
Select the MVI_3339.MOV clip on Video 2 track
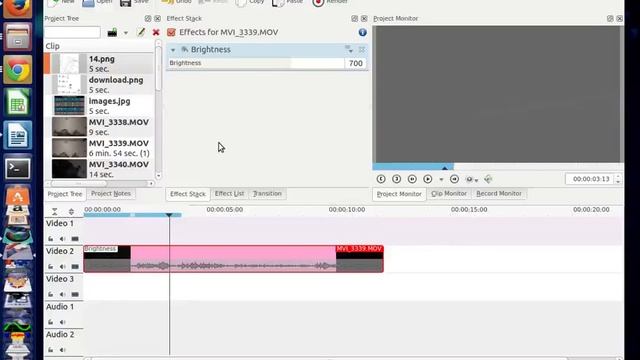pos(233,259)
